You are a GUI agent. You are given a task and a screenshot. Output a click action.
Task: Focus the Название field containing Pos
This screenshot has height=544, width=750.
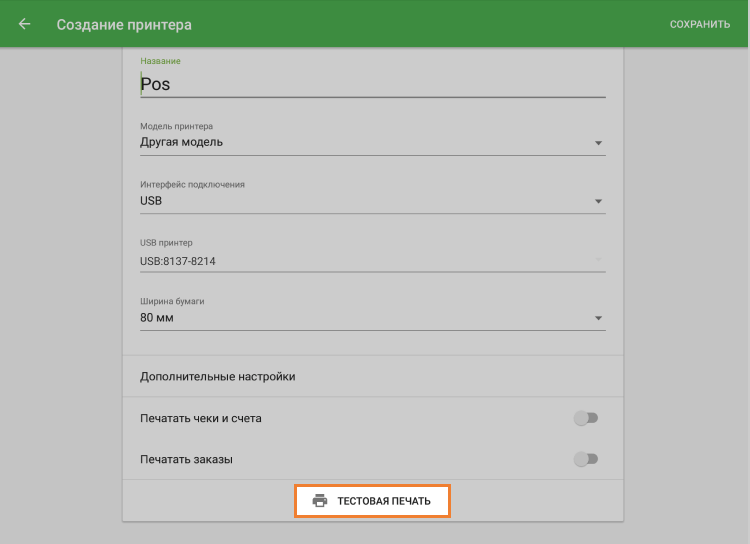pos(370,84)
